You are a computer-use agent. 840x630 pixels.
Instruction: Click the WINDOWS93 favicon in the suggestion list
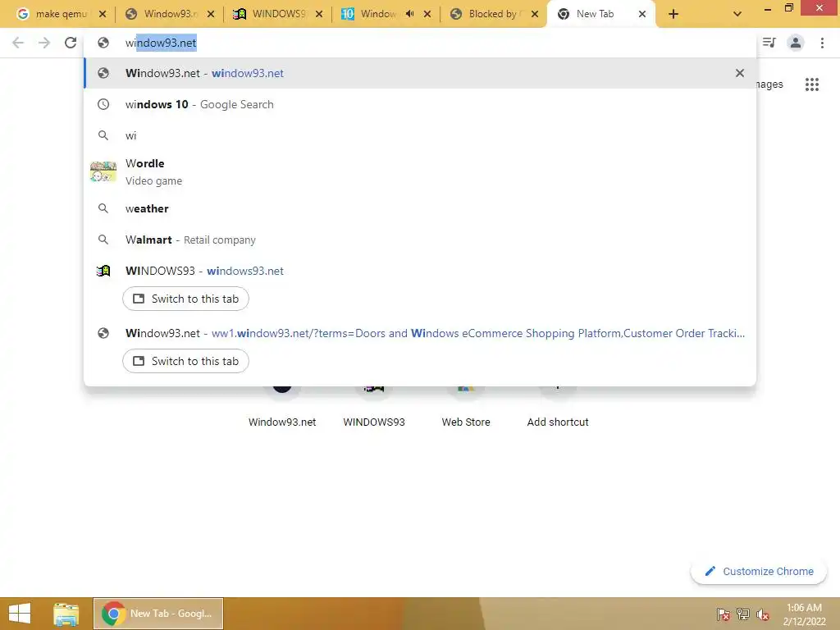103,271
